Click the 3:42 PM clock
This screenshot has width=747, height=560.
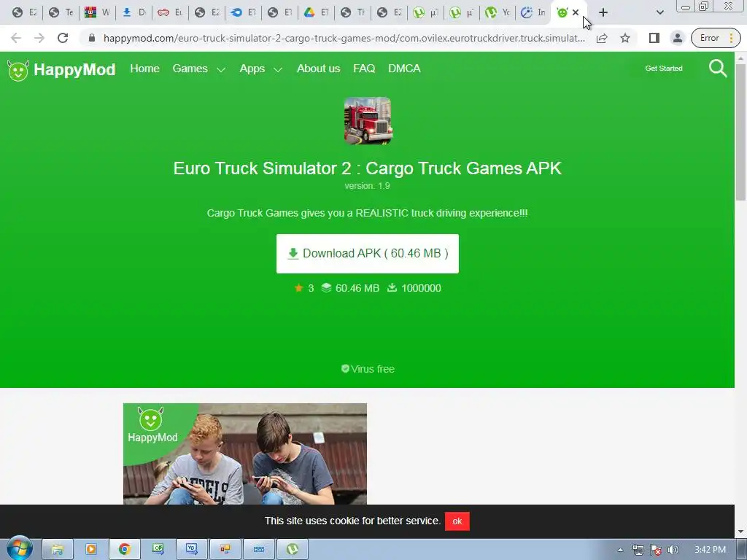(x=710, y=550)
